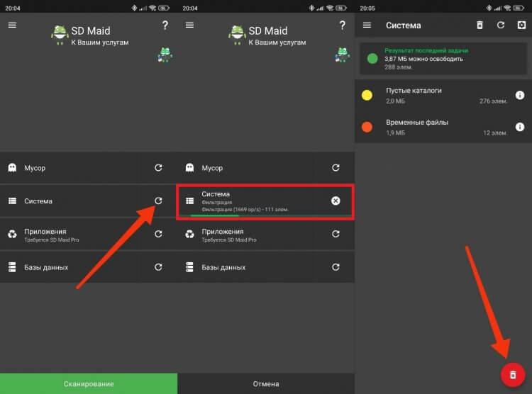Image resolution: width=532 pixels, height=394 pixels.
Task: Open hamburger menu in Система screen
Action: [x=367, y=25]
